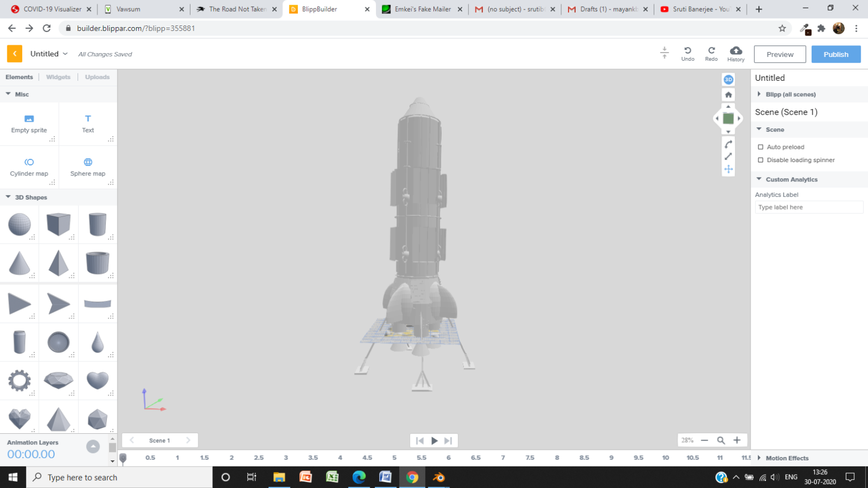Add the Empty sprite element
The image size is (868, 488).
pos(29,124)
